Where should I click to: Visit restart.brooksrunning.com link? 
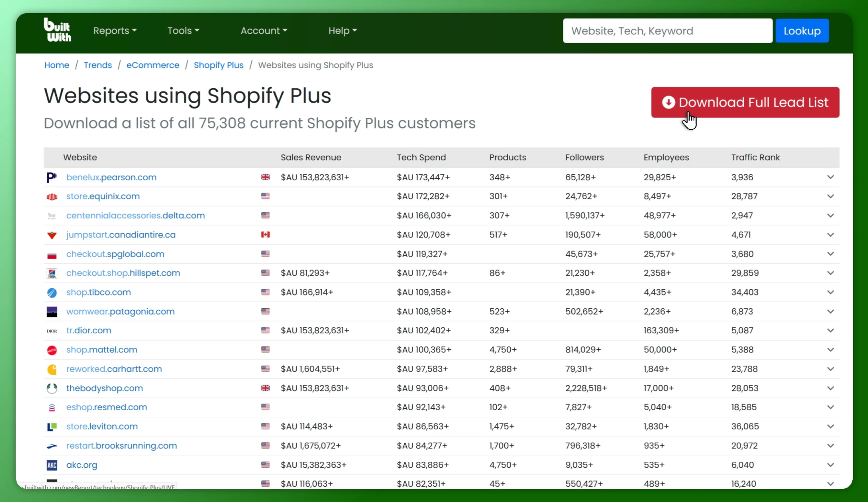122,446
